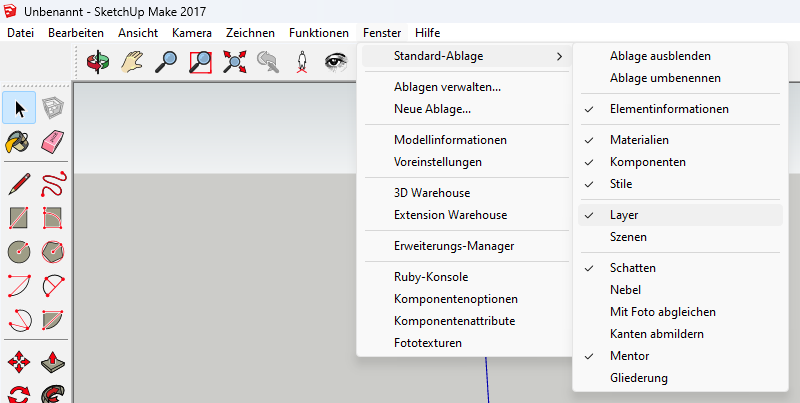Turn on Kanten abmildern panel

click(x=680, y=334)
